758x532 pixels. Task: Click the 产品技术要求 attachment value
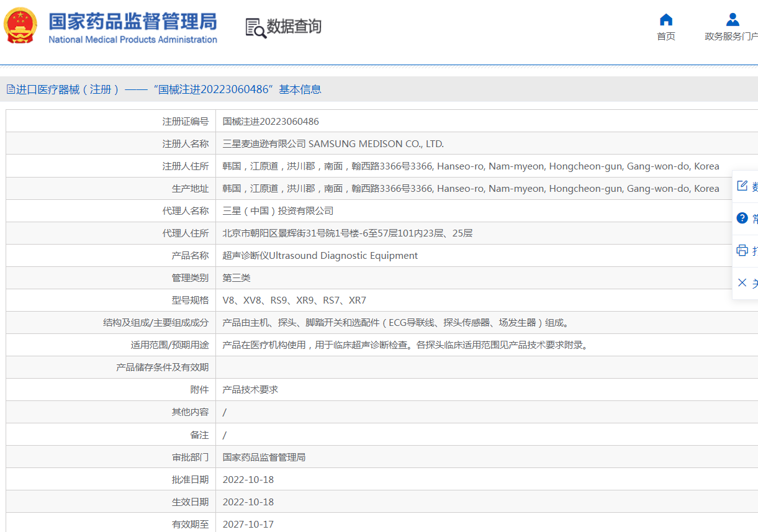[x=250, y=390]
